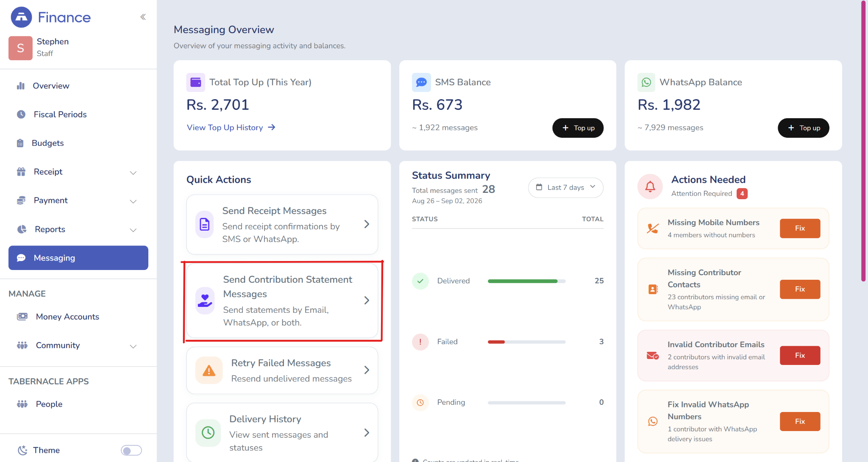Open the Last 7 days dropdown
The height and width of the screenshot is (462, 868).
[565, 187]
